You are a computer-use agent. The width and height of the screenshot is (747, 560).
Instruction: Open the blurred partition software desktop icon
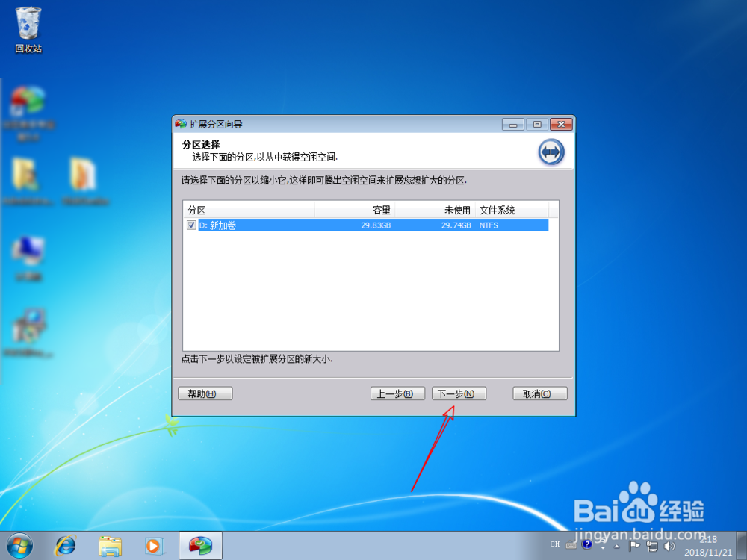pos(28,113)
